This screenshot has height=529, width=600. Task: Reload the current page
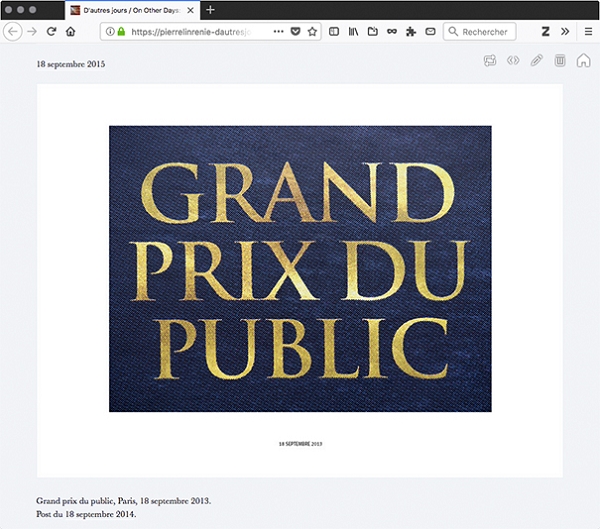[x=51, y=32]
